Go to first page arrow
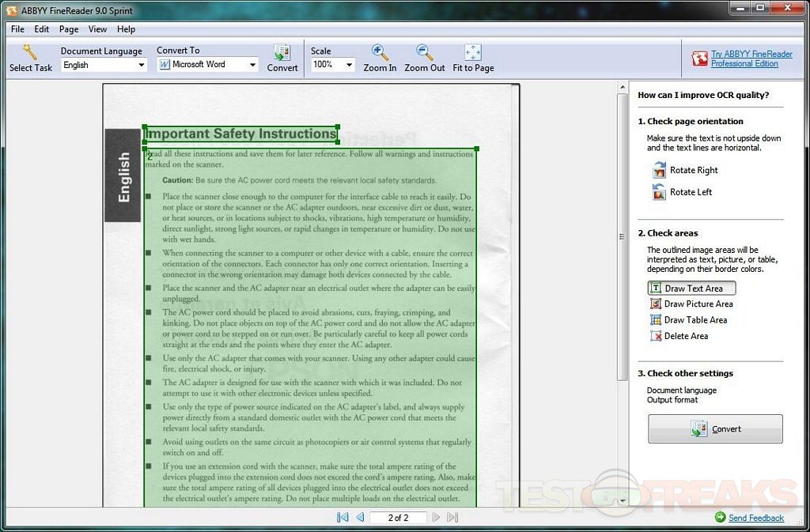Image resolution: width=810 pixels, height=532 pixels. pyautogui.click(x=343, y=517)
